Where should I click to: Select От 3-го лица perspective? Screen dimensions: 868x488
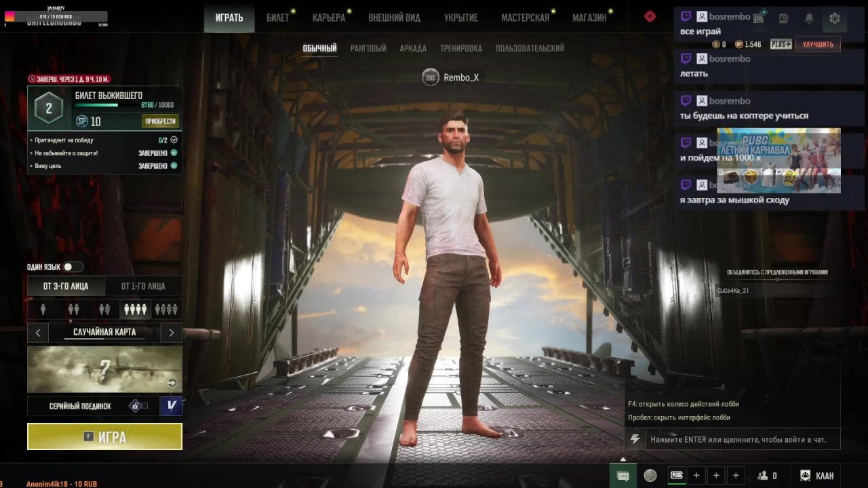pos(66,286)
